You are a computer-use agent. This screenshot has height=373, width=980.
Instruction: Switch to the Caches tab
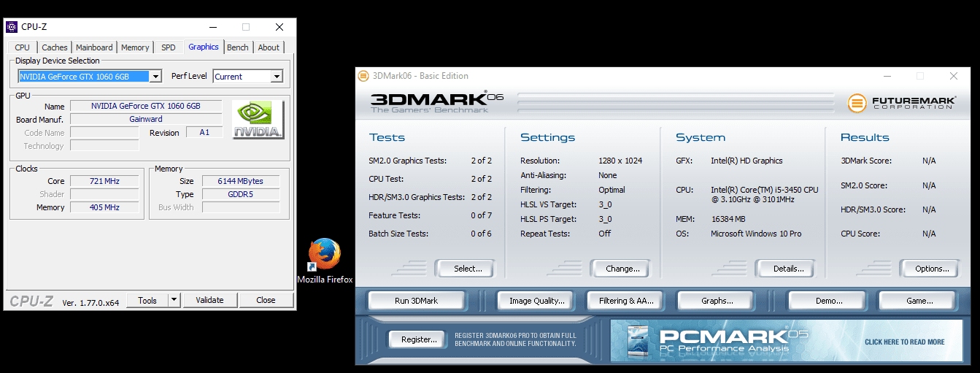point(55,47)
